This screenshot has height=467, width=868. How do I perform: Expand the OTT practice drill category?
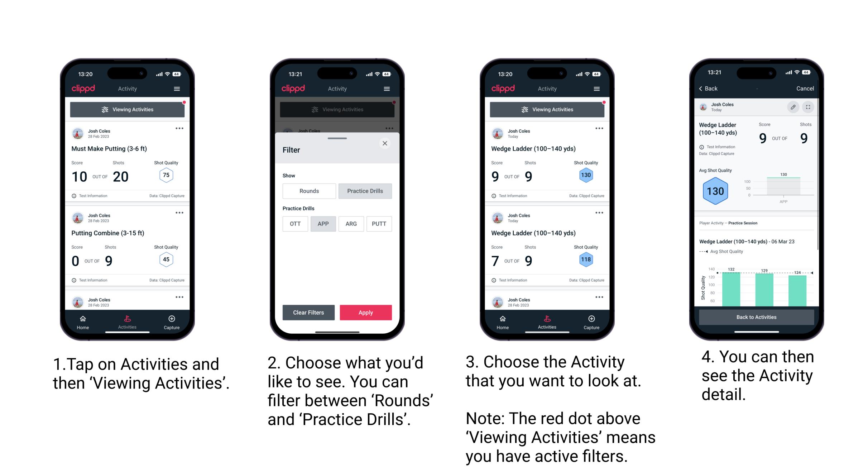coord(295,224)
